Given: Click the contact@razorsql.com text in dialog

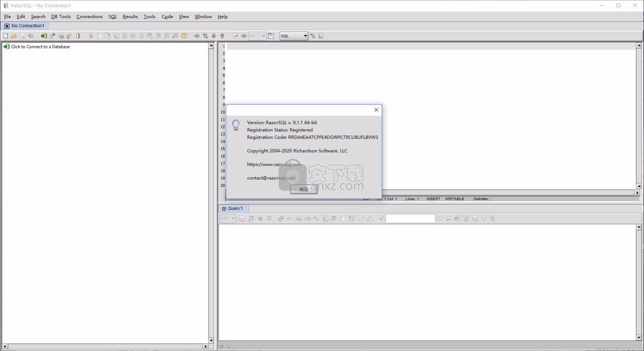Looking at the screenshot, I should 271,178.
